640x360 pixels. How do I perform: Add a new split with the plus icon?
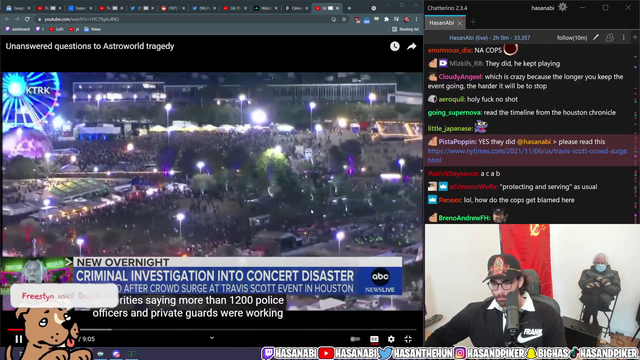point(635,38)
